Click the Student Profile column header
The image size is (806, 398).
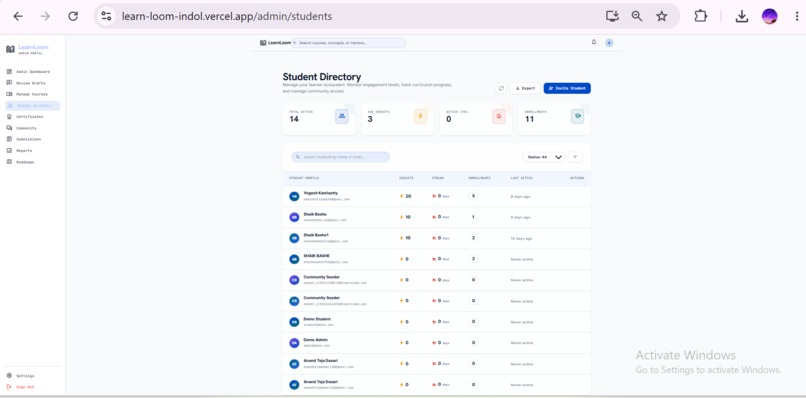[x=304, y=178]
